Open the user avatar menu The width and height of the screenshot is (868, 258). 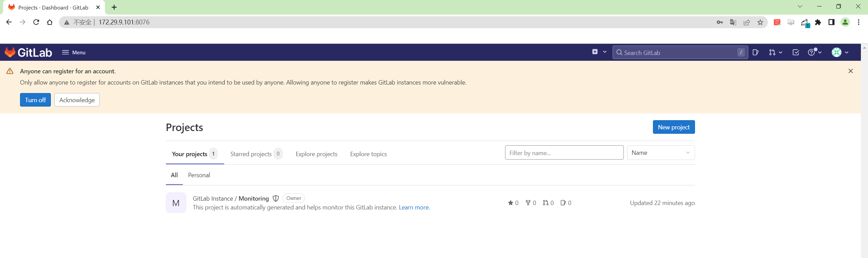pos(840,52)
